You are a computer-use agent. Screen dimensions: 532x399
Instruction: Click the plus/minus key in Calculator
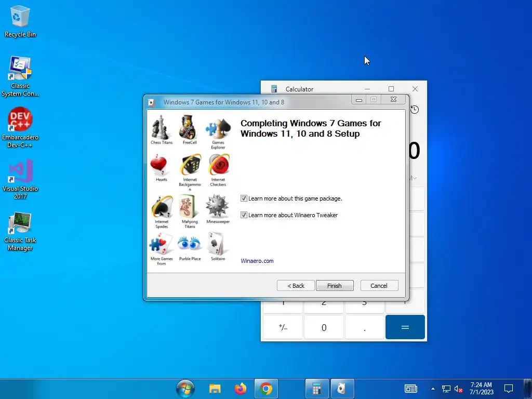click(283, 327)
